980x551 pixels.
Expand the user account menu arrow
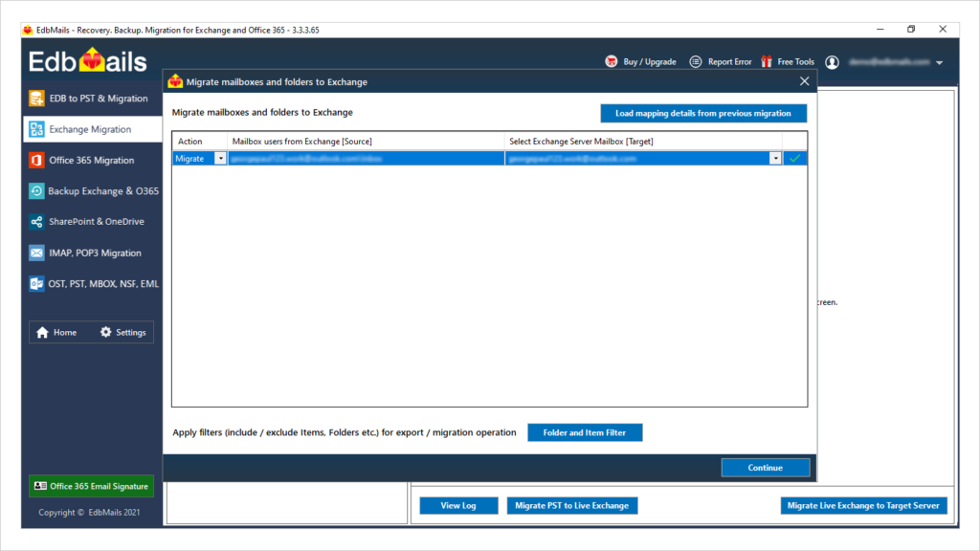tap(940, 63)
